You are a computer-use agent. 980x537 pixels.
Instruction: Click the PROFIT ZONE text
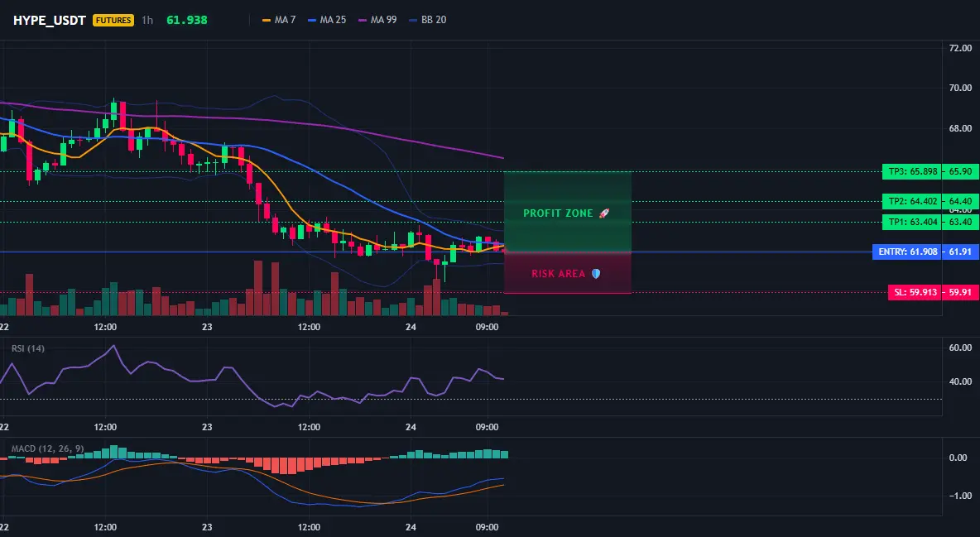pyautogui.click(x=558, y=213)
